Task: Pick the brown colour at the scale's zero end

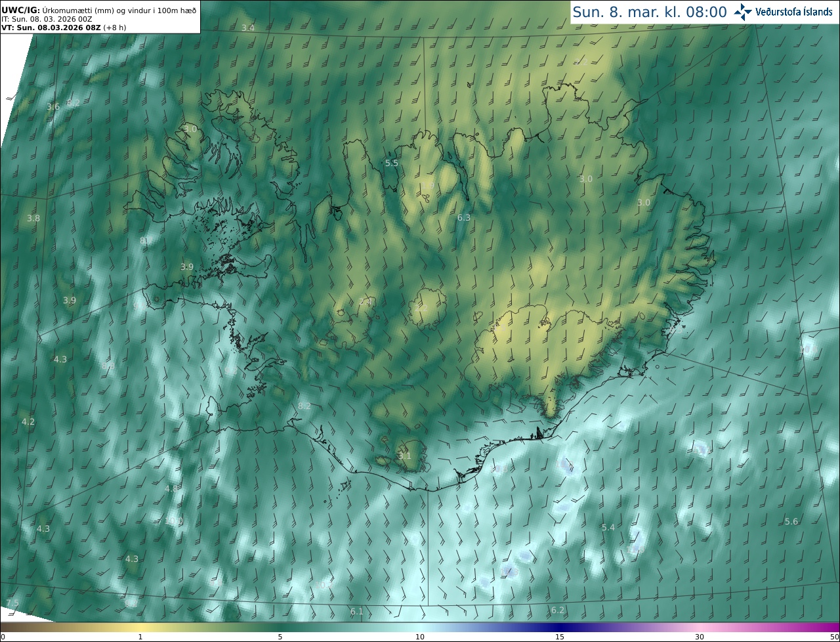Action: click(x=3, y=627)
